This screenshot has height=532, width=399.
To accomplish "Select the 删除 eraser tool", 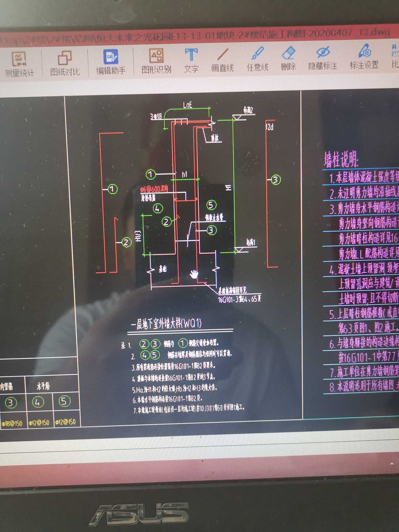I will pyautogui.click(x=289, y=58).
